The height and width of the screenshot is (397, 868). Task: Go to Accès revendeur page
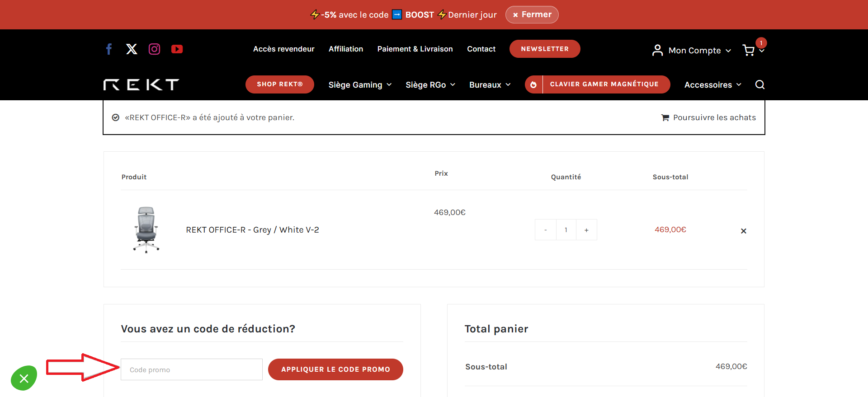point(284,49)
